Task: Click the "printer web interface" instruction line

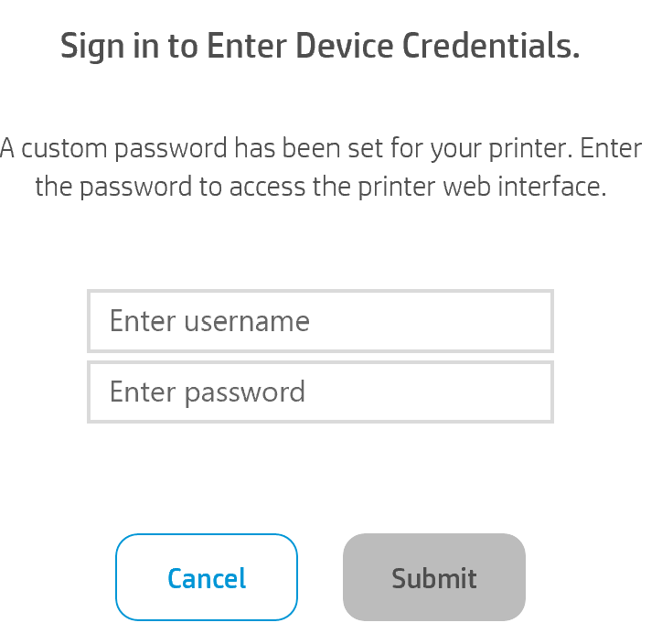Action: click(320, 187)
